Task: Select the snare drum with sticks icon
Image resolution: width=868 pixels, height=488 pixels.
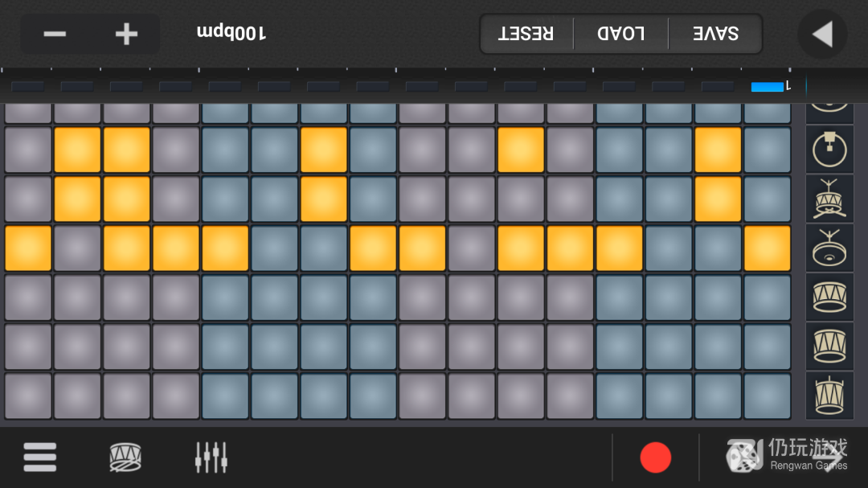Action: pyautogui.click(x=829, y=199)
